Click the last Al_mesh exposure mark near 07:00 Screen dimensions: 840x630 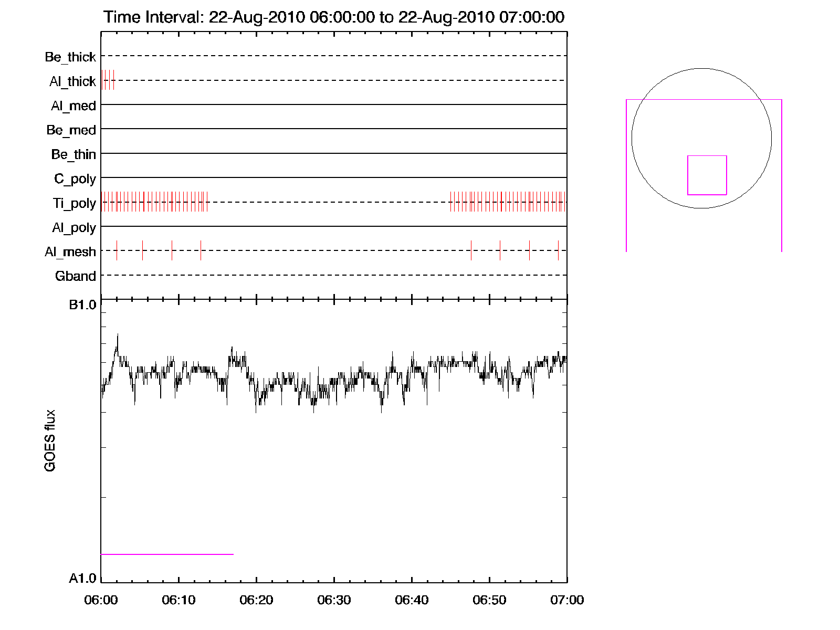pyautogui.click(x=558, y=250)
